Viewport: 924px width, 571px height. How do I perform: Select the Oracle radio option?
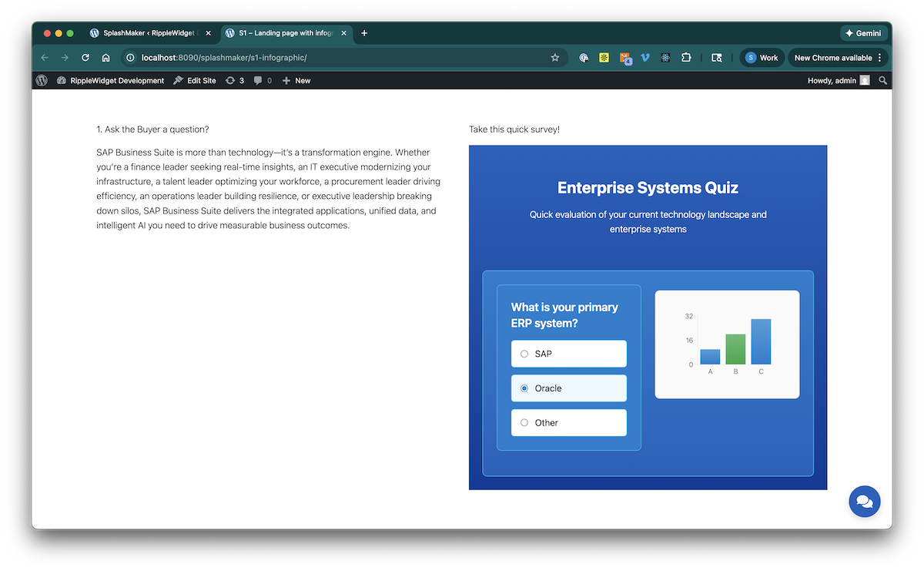click(524, 388)
